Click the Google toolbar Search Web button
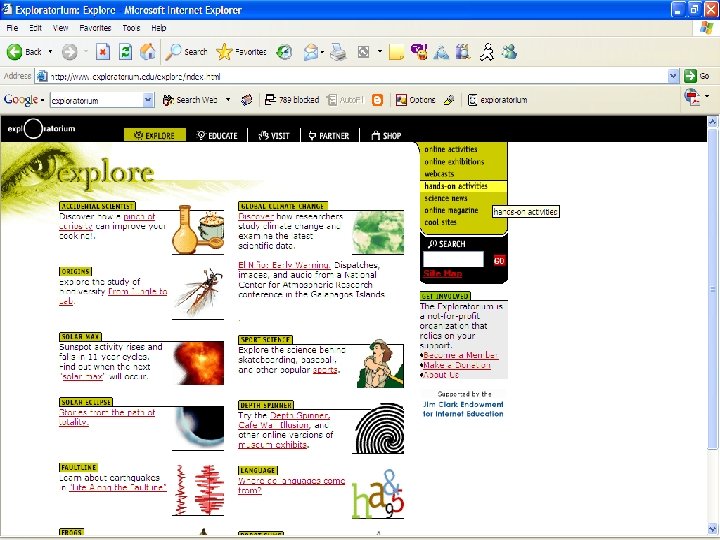The image size is (720, 540). [190, 100]
